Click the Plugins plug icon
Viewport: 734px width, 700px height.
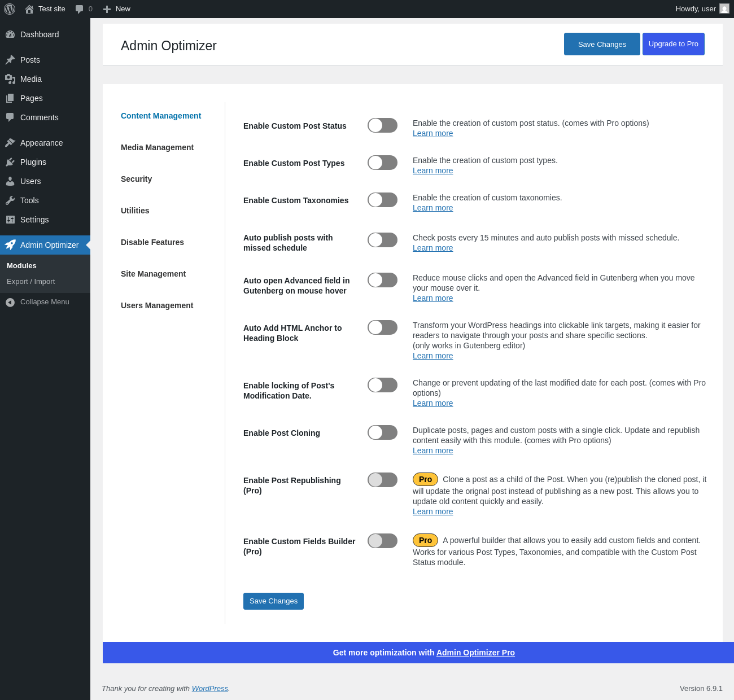coord(10,162)
